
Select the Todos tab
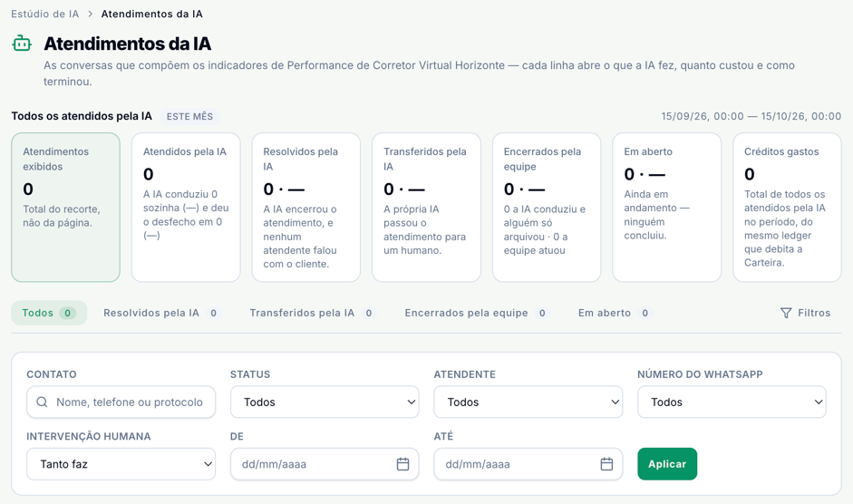tap(49, 313)
